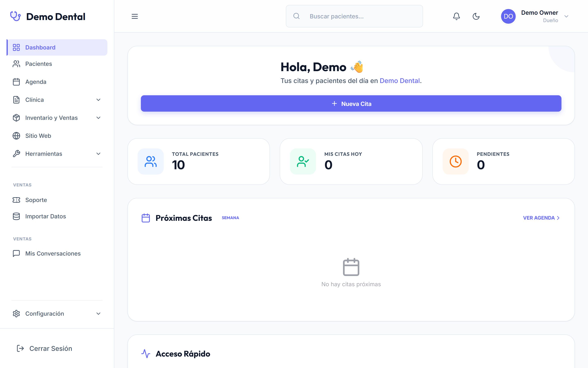
Task: Expand Inventario y Ventas chevron
Action: (98, 118)
